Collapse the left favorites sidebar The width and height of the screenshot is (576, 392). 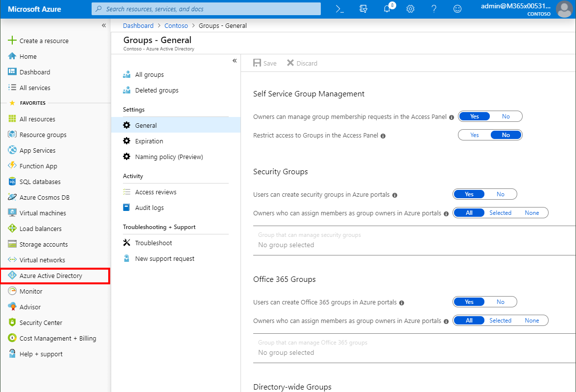pos(104,25)
